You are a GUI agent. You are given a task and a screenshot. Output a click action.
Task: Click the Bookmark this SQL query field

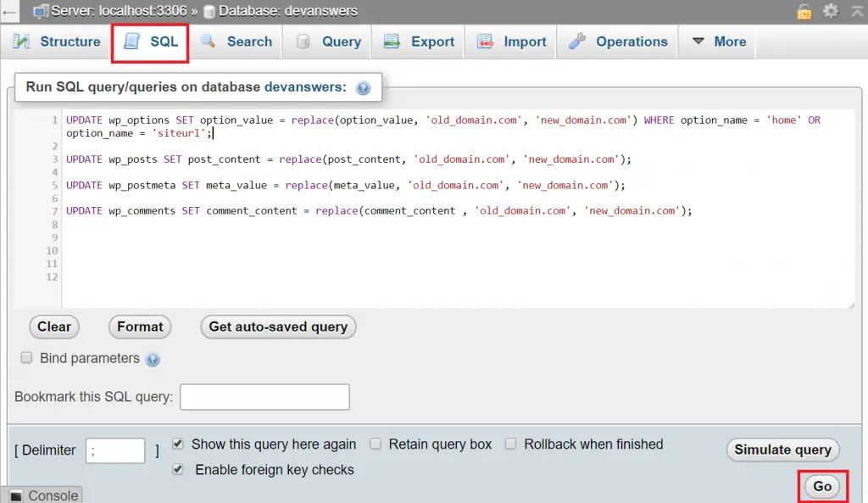[264, 397]
